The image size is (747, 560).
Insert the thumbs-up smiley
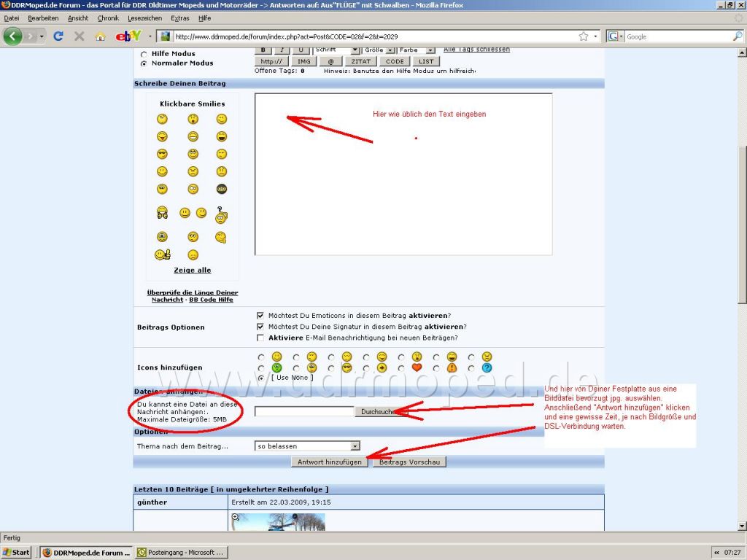coord(162,254)
